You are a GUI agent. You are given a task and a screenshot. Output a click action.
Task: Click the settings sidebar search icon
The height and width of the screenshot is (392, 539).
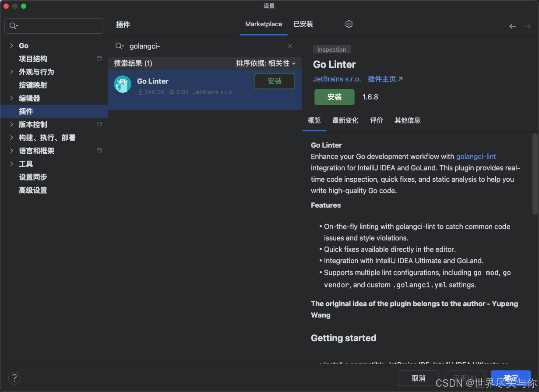[14, 26]
